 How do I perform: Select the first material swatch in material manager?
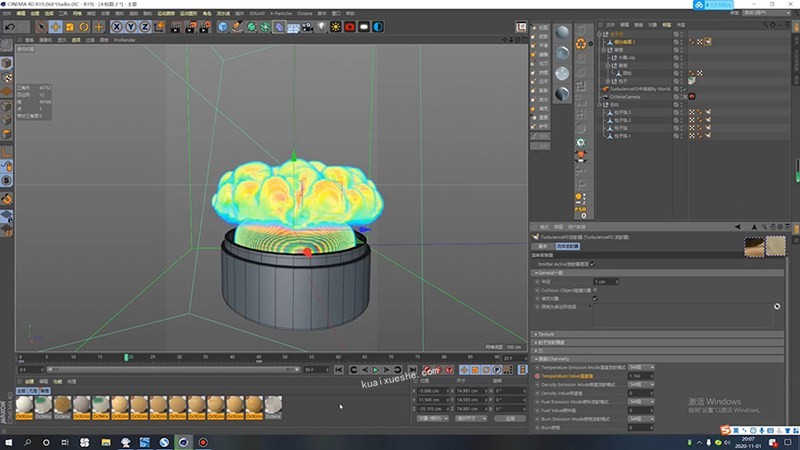(x=26, y=405)
